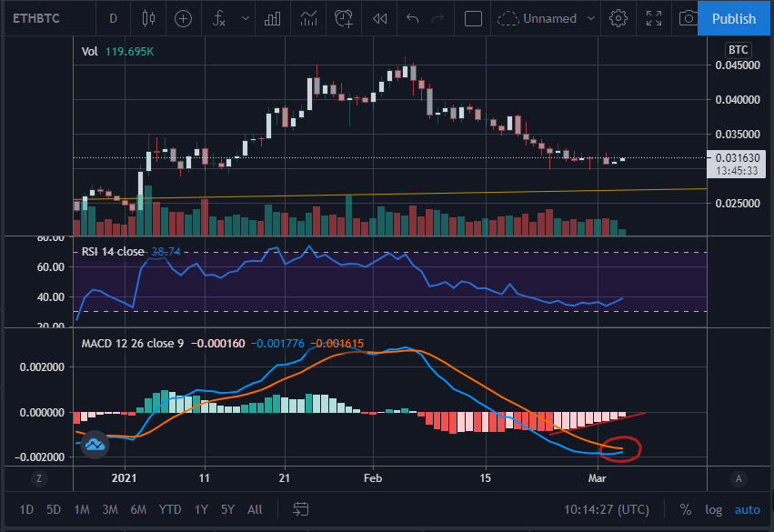Screen dimensions: 774x532
Task: Open chart settings gear
Action: tap(618, 19)
